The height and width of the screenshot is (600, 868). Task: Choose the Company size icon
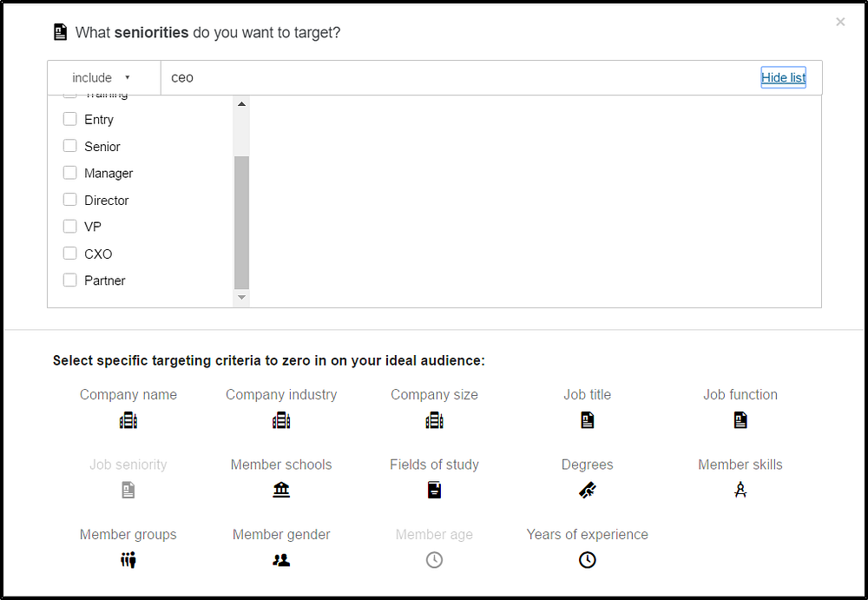[434, 421]
